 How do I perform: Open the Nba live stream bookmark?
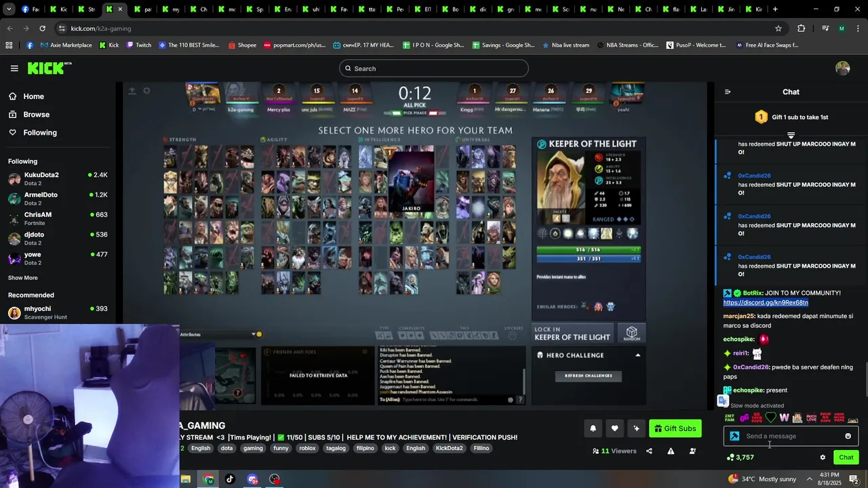click(566, 45)
